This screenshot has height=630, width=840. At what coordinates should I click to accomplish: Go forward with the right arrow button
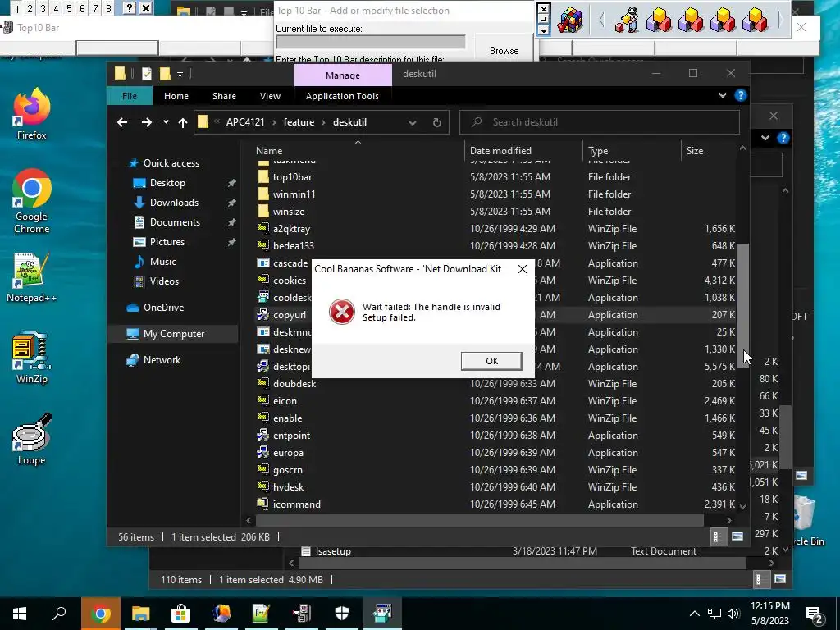click(146, 122)
